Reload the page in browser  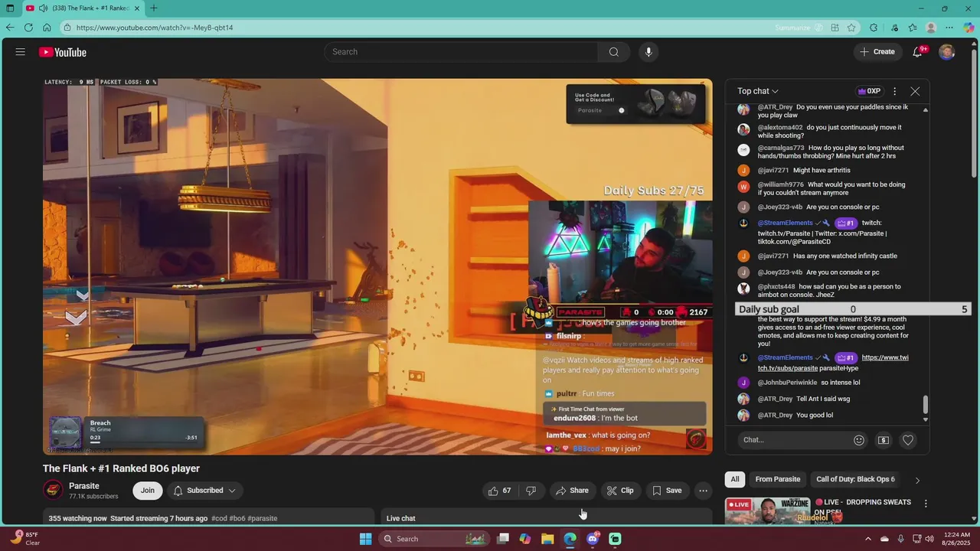[x=28, y=28]
